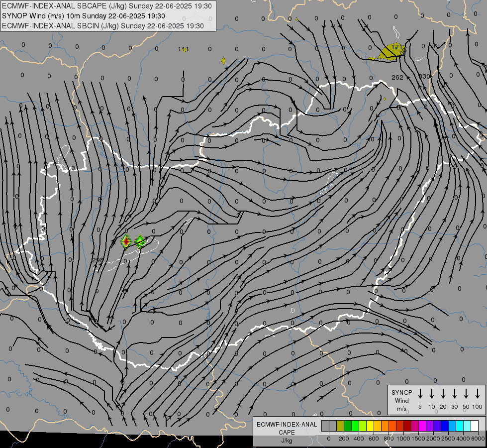Click the wind arrow above the 30 m/s label
The image size is (487, 448).
click(x=454, y=393)
